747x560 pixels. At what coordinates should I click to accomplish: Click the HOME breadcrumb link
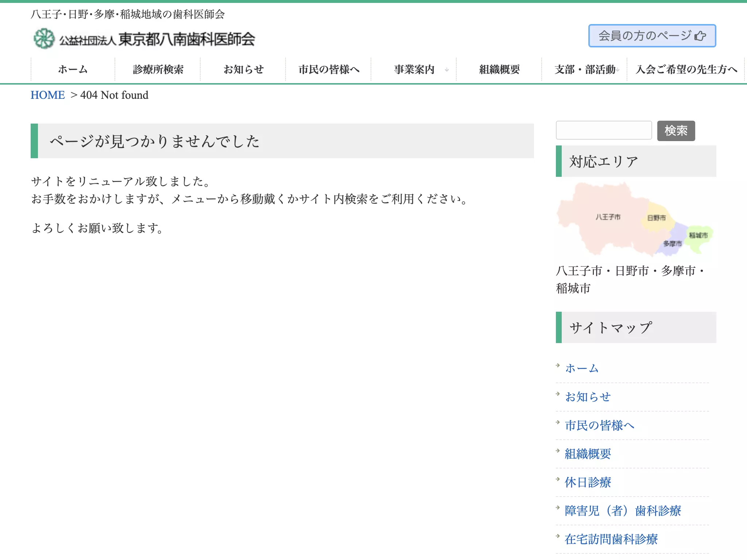click(47, 95)
